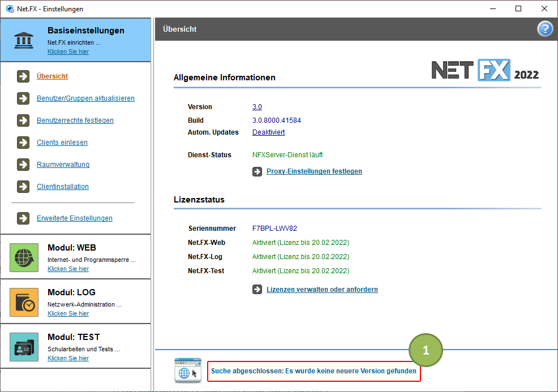
Task: Select the Modul: TEST section title
Action: tap(74, 337)
